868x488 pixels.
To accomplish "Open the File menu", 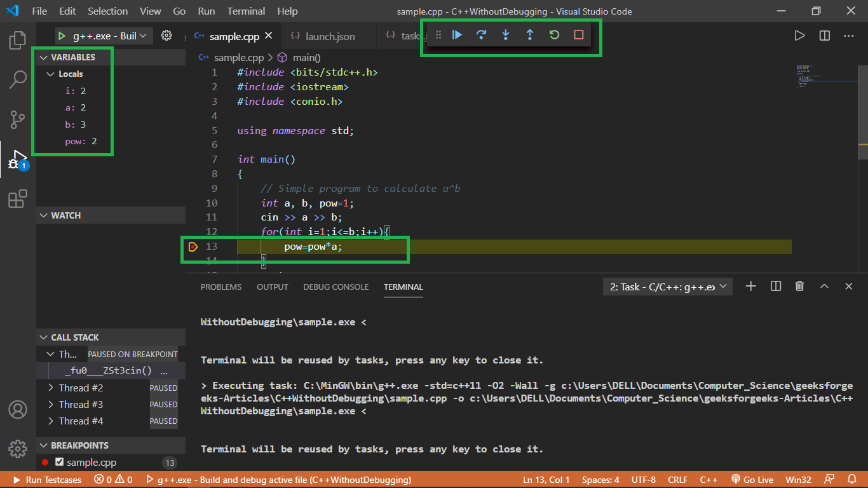I will pyautogui.click(x=39, y=11).
